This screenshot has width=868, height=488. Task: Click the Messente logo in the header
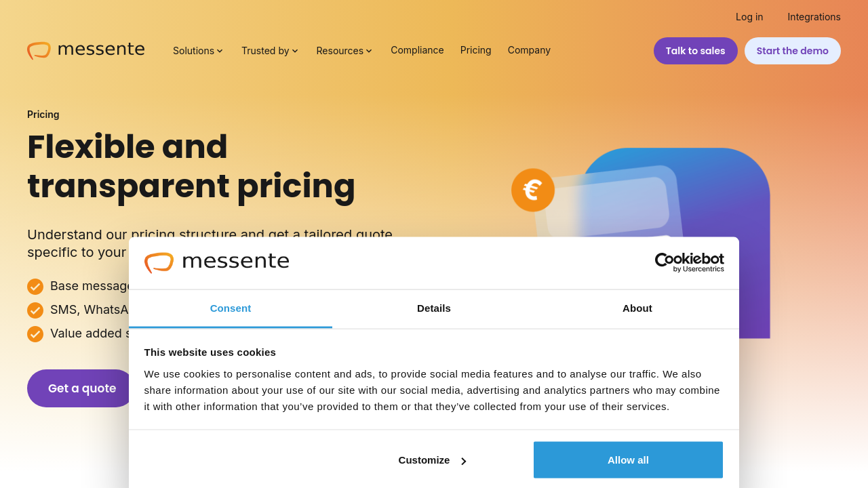[86, 50]
